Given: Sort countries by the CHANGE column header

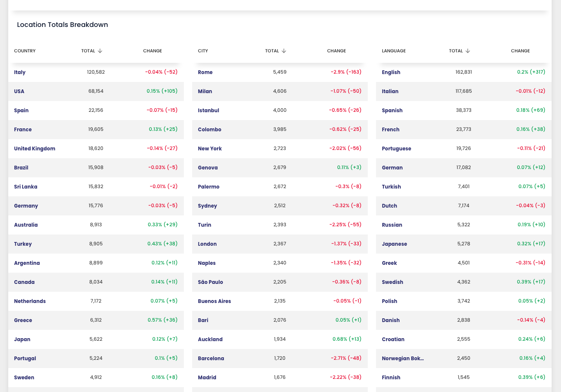Looking at the screenshot, I should click(152, 51).
